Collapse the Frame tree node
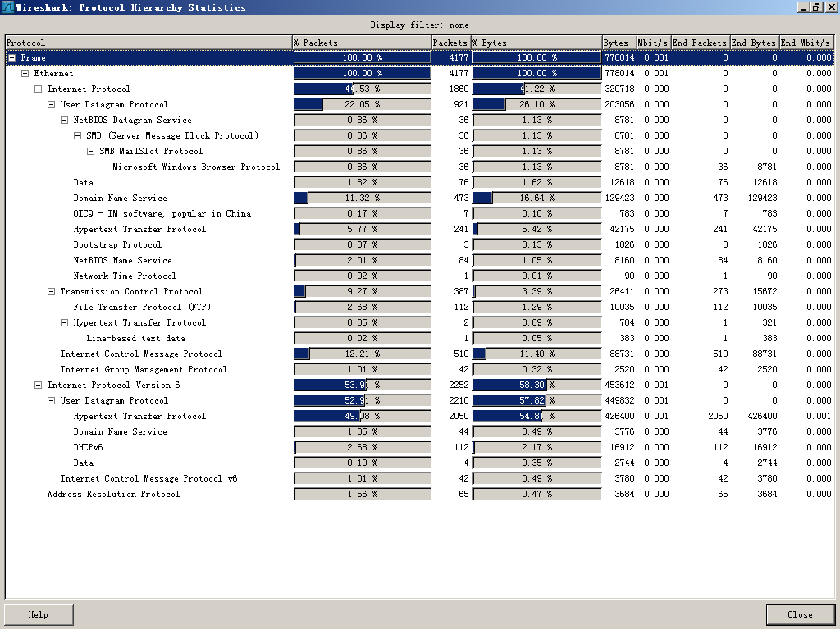This screenshot has width=840, height=630. coord(11,58)
